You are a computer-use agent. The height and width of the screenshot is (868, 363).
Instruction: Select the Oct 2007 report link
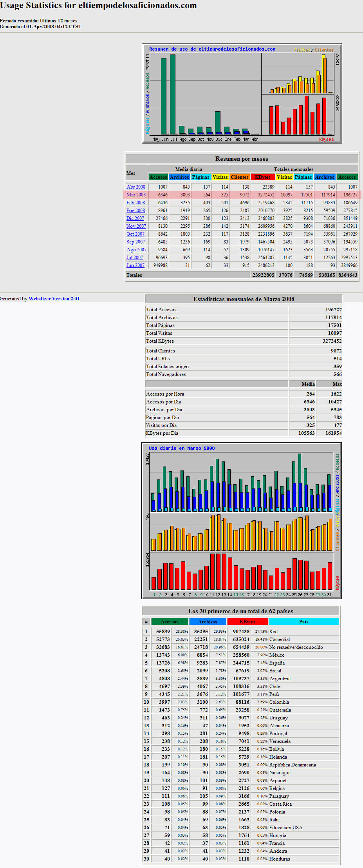click(x=135, y=234)
